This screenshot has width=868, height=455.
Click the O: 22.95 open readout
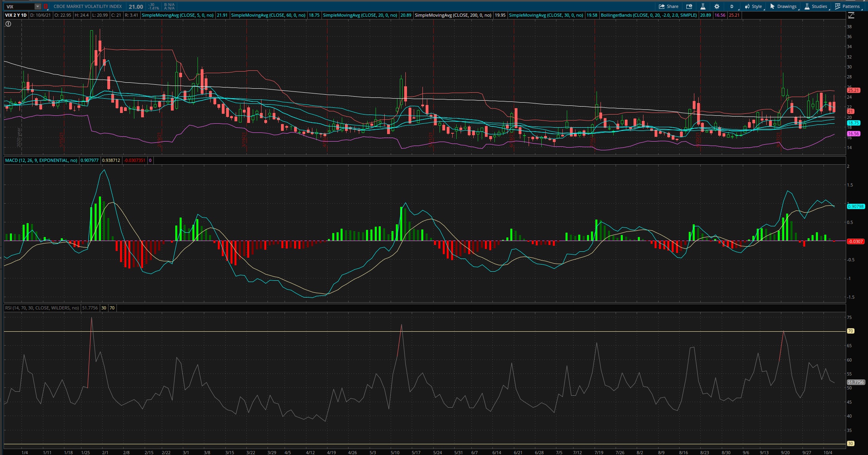coord(63,15)
